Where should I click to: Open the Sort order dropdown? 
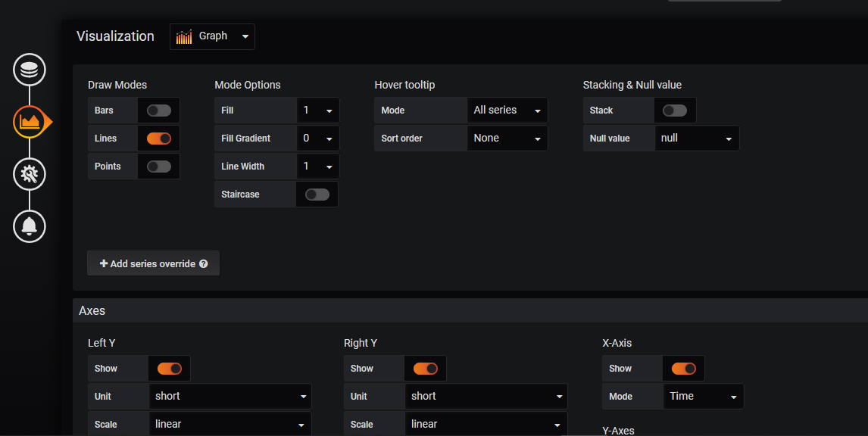click(507, 139)
